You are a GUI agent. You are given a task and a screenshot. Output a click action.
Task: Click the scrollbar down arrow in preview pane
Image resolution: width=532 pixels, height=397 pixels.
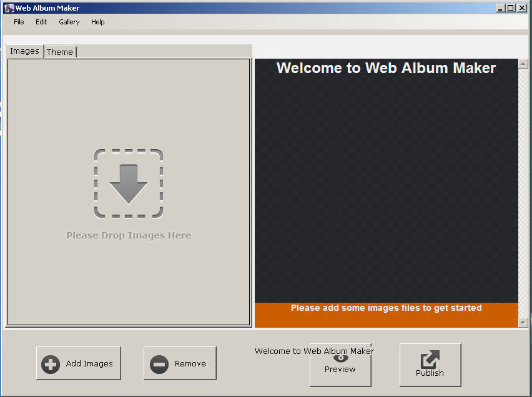click(x=525, y=323)
